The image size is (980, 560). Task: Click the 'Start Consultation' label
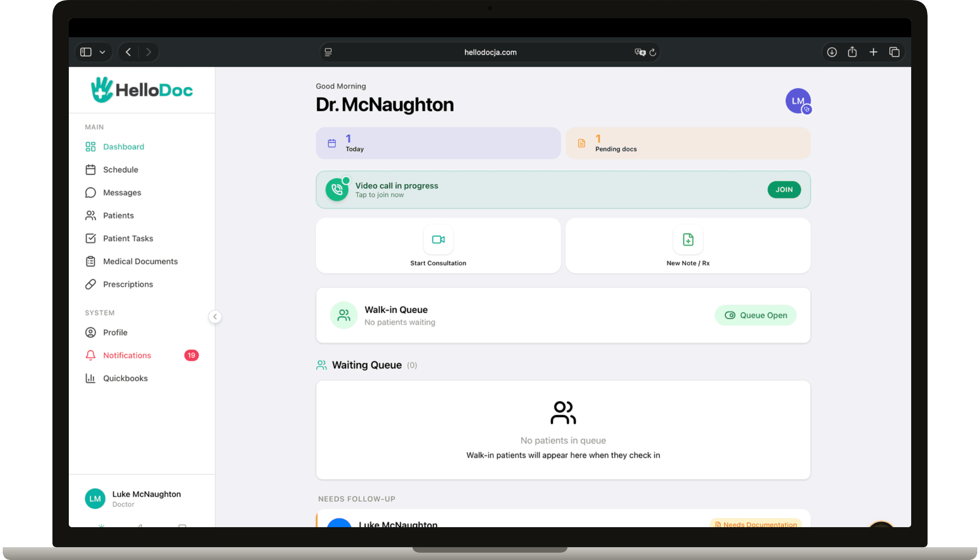(438, 263)
